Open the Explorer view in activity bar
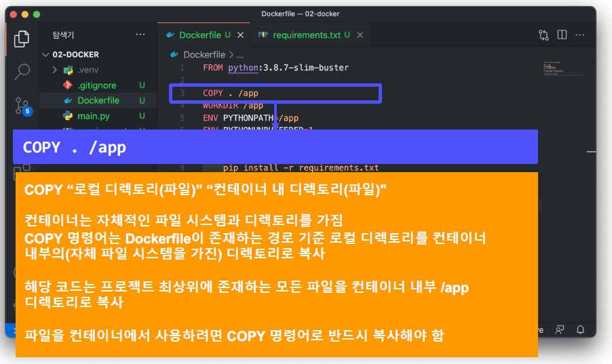 (22, 39)
